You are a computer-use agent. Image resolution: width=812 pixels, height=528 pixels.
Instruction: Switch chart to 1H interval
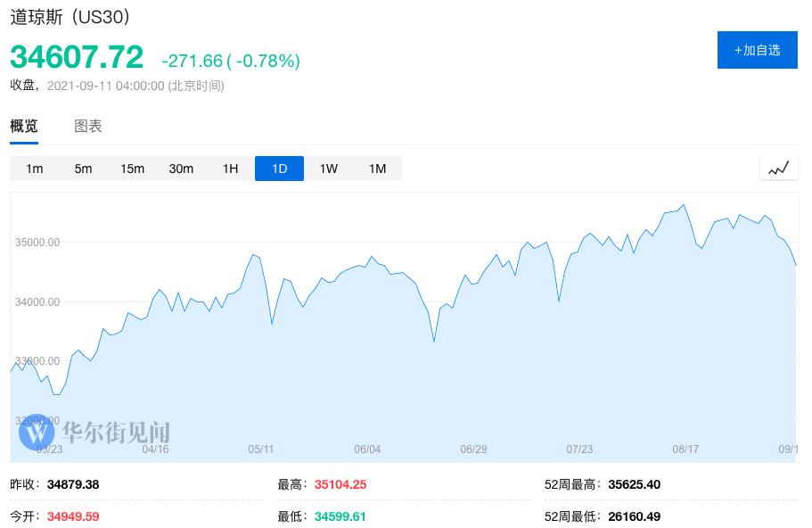[230, 169]
